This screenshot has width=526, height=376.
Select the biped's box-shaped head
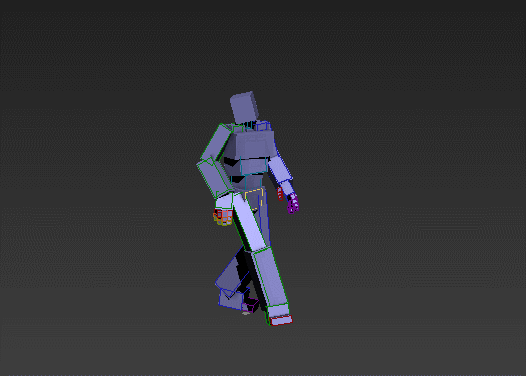[244, 107]
